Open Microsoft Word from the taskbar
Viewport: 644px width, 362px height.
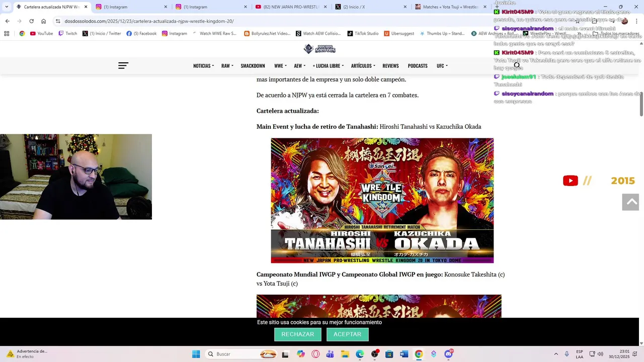tap(404, 354)
